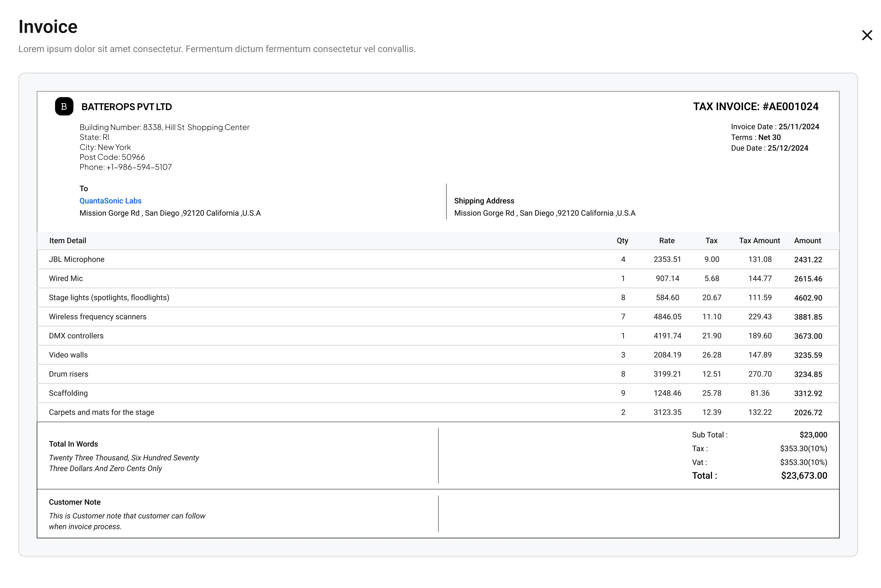The width and height of the screenshot is (881, 588).
Task: Close the Invoice dialog with X icon
Action: (x=867, y=35)
